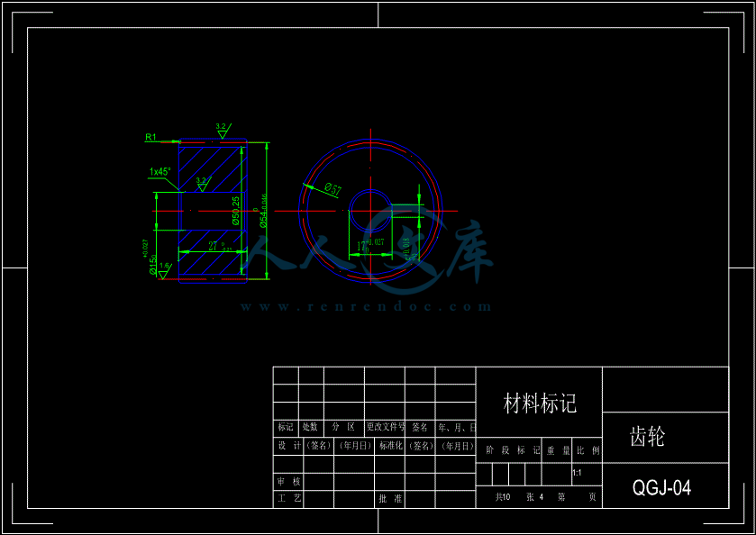Click the Ø57 diameter dimension text
The height and width of the screenshot is (535, 756).
333,189
